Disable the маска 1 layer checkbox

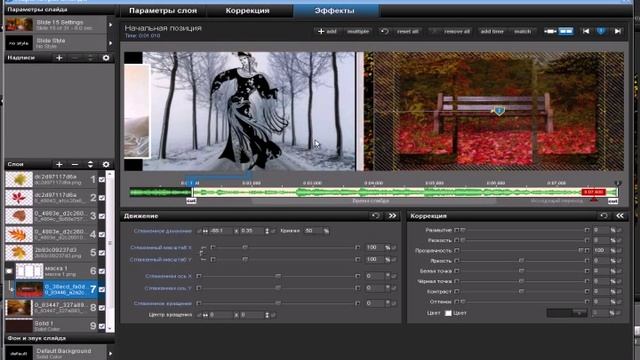[x=102, y=271]
